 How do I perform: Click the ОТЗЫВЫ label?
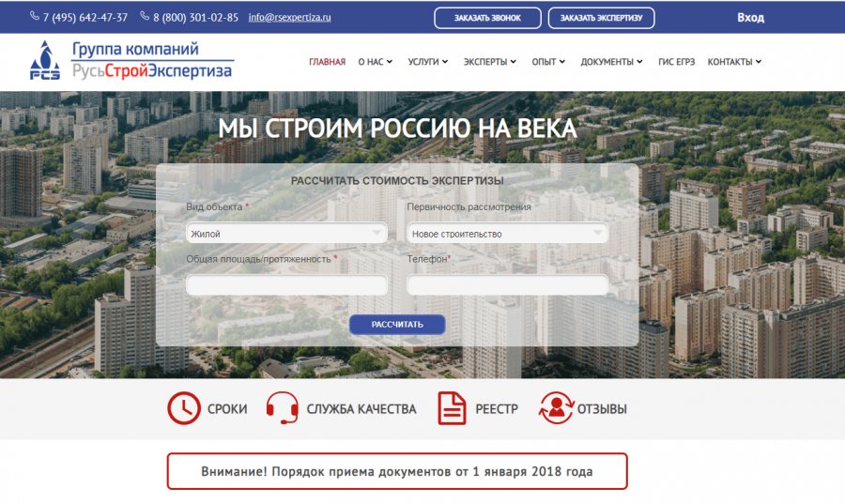pos(602,408)
